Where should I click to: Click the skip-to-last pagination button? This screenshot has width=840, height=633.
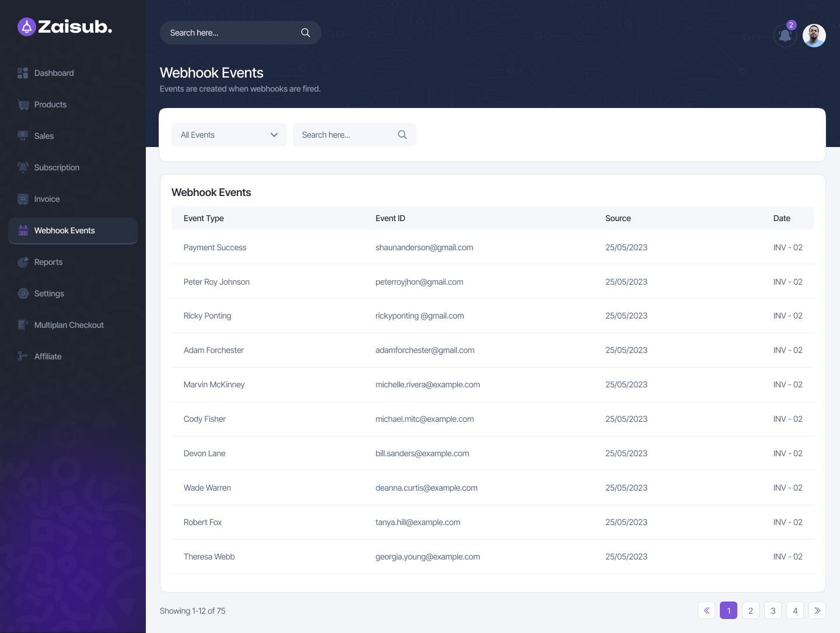pyautogui.click(x=817, y=610)
